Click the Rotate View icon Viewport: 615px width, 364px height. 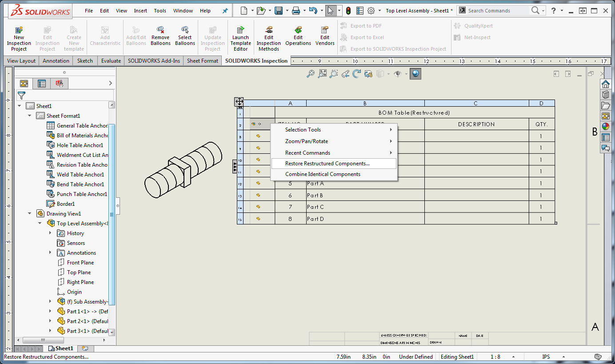point(356,74)
